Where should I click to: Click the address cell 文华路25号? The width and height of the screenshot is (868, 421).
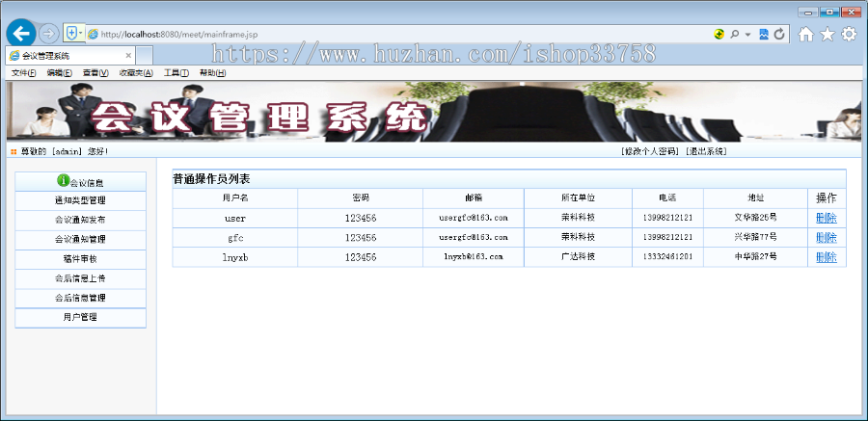(755, 218)
